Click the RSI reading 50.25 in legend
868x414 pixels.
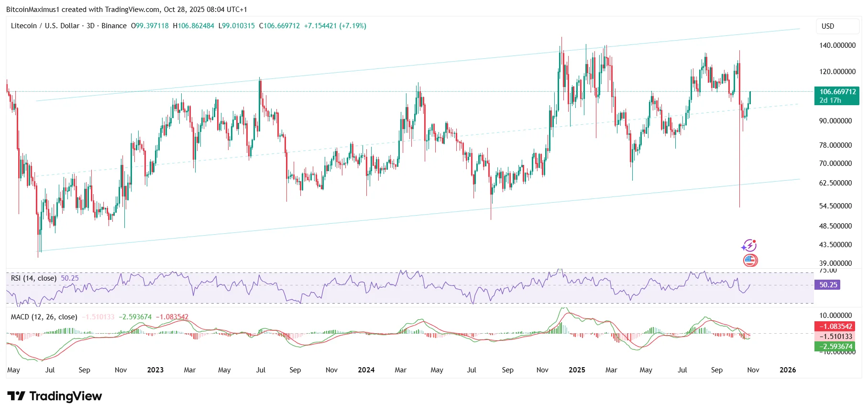pyautogui.click(x=70, y=278)
